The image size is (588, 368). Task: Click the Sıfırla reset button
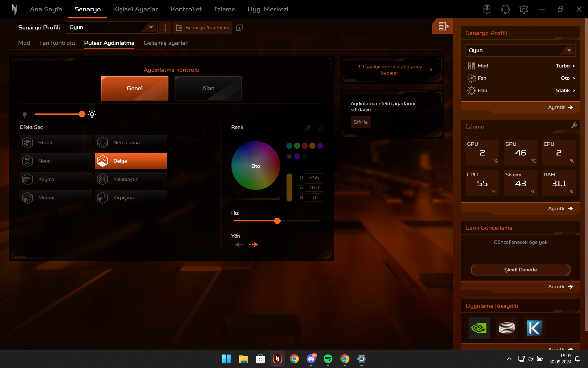click(360, 122)
